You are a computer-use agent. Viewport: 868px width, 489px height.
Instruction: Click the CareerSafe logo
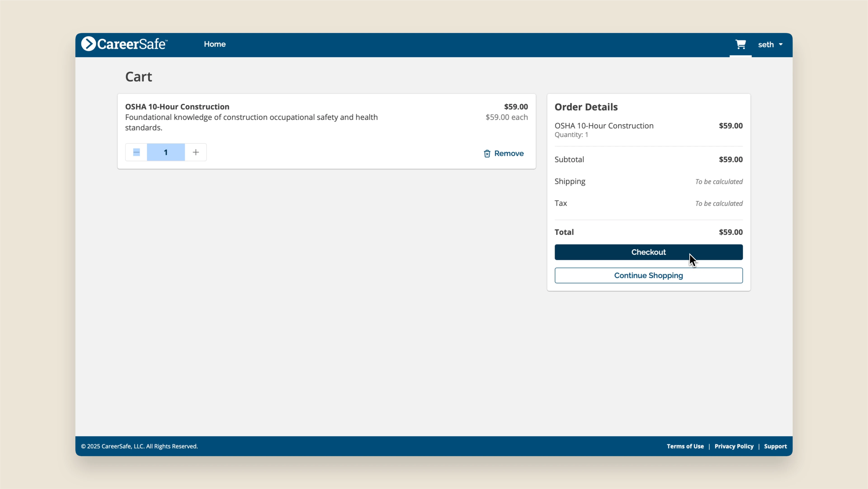[x=124, y=44]
